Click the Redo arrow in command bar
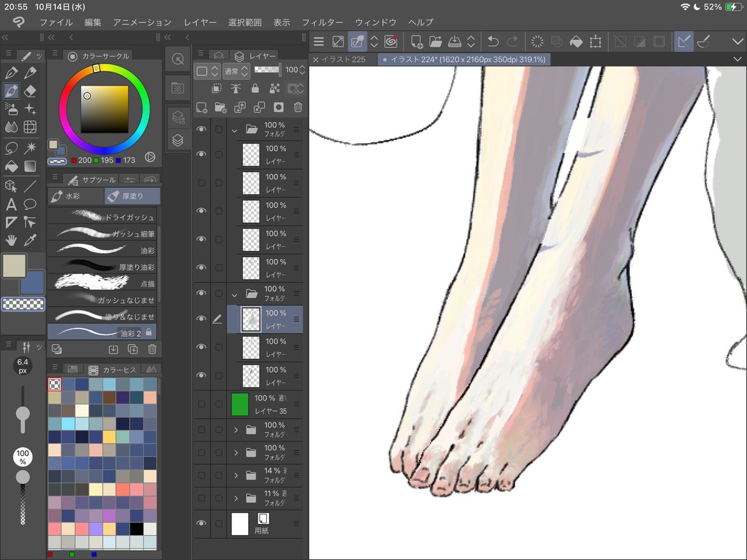The height and width of the screenshot is (560, 747). tap(512, 42)
